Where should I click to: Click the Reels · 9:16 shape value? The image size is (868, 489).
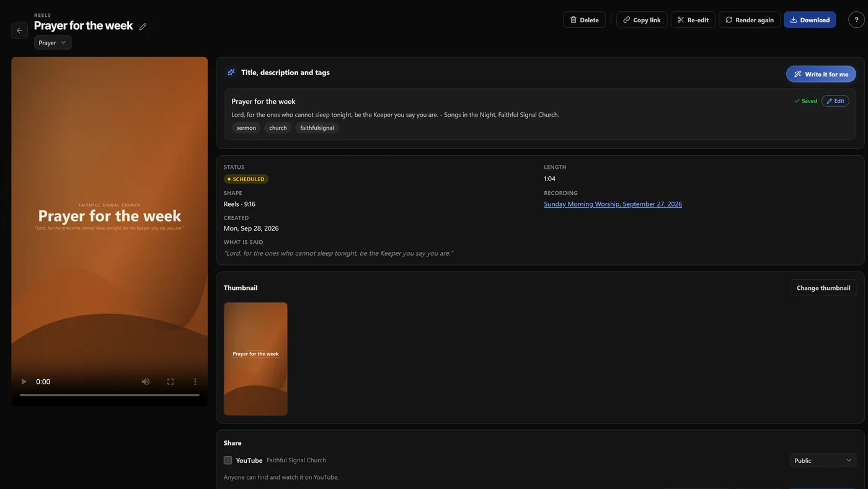(x=239, y=204)
